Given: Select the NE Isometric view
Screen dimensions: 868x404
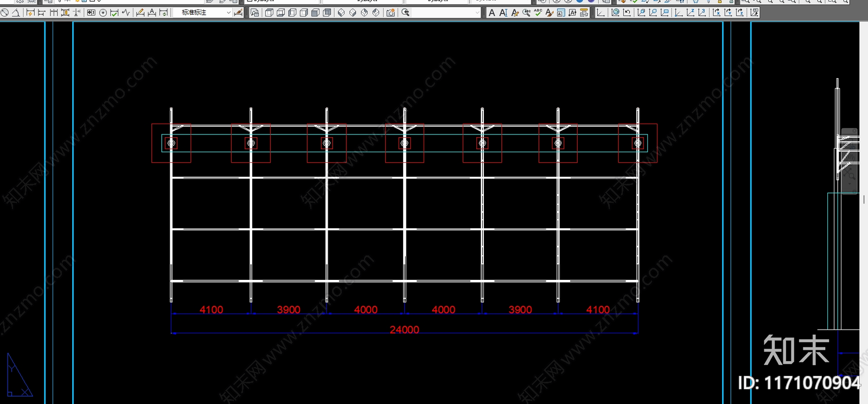Looking at the screenshot, I should (x=365, y=12).
